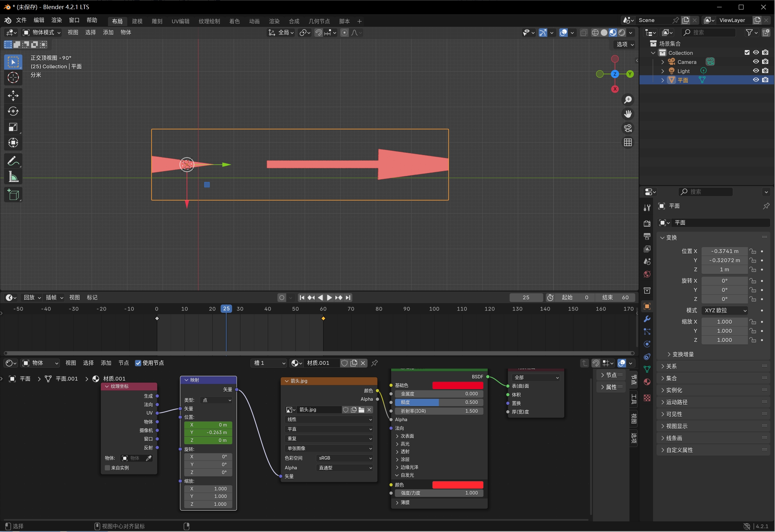Click the pan view hand icon
Viewport: 775px width, 532px height.
pyautogui.click(x=628, y=114)
